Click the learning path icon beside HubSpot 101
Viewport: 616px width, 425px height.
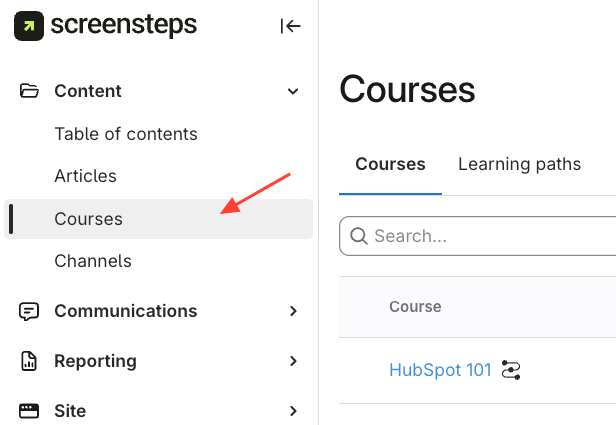pyautogui.click(x=511, y=371)
